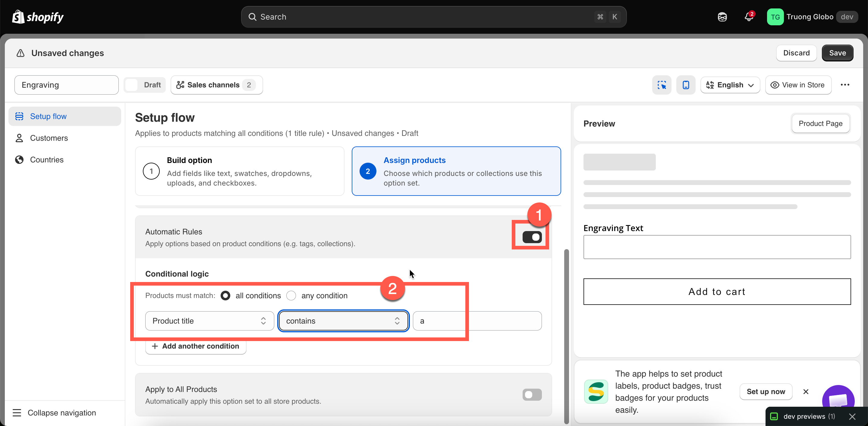This screenshot has height=426, width=868.
Task: Toggle the Automatic Rules switch
Action: [532, 237]
